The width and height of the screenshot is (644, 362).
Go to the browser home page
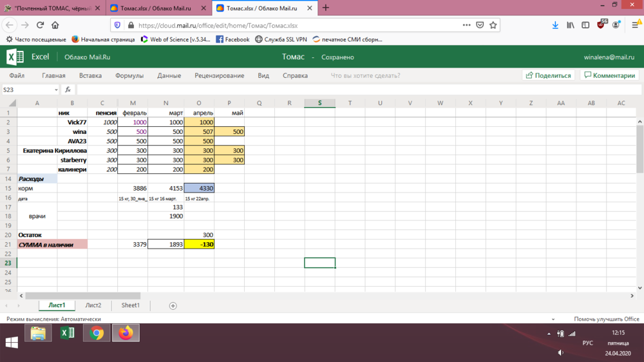point(55,25)
